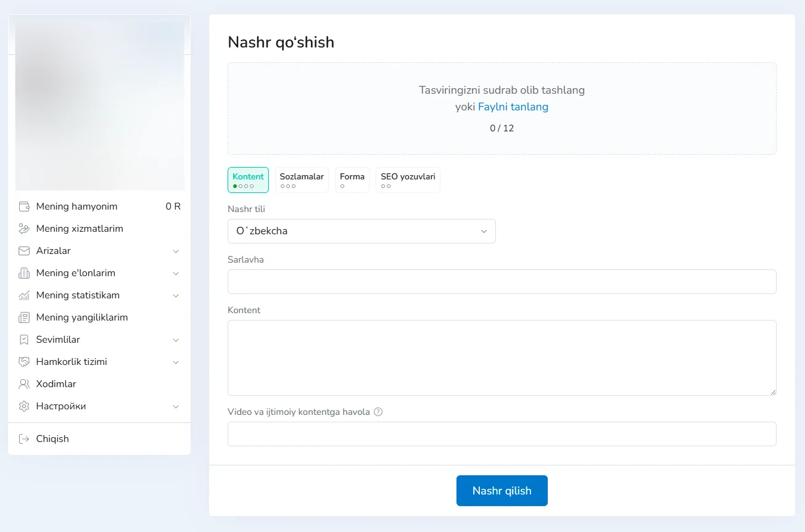
Task: Switch to the SEO yozuvlari tab
Action: (408, 179)
